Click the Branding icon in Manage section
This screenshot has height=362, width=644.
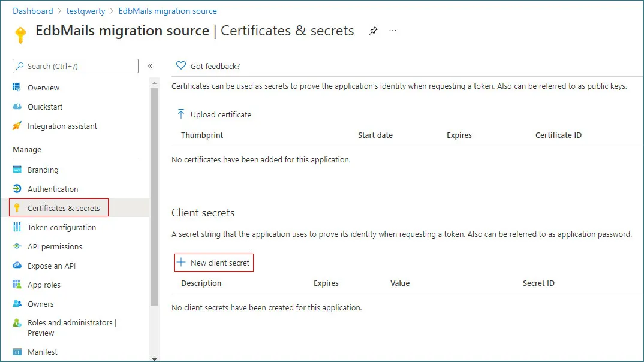[x=17, y=170]
